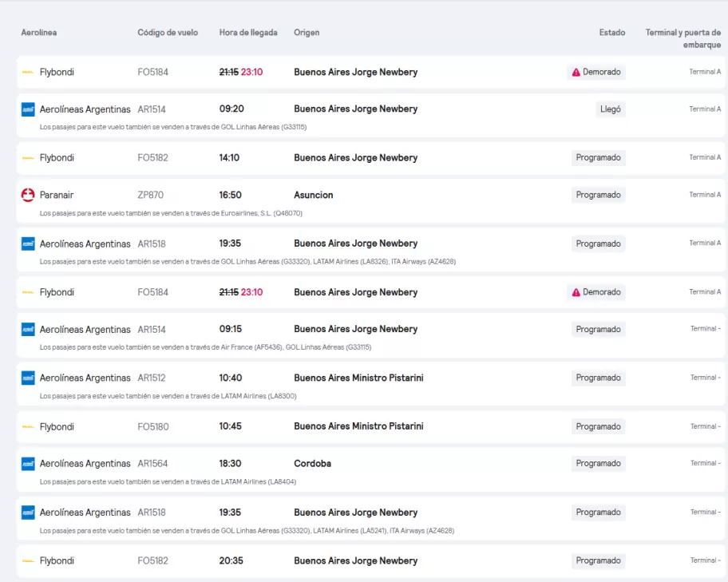The image size is (728, 582).
Task: Click the Paranair logo on the ZP870 row
Action: tap(28, 195)
